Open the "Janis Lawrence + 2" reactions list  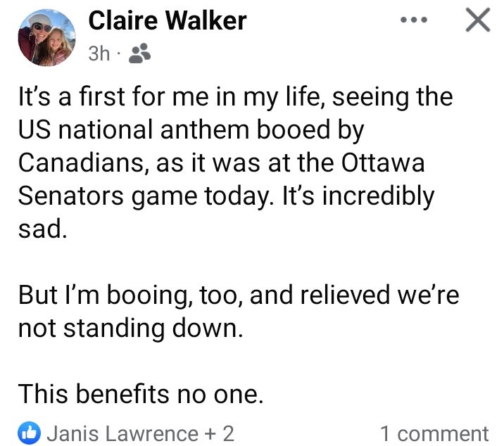(140, 433)
